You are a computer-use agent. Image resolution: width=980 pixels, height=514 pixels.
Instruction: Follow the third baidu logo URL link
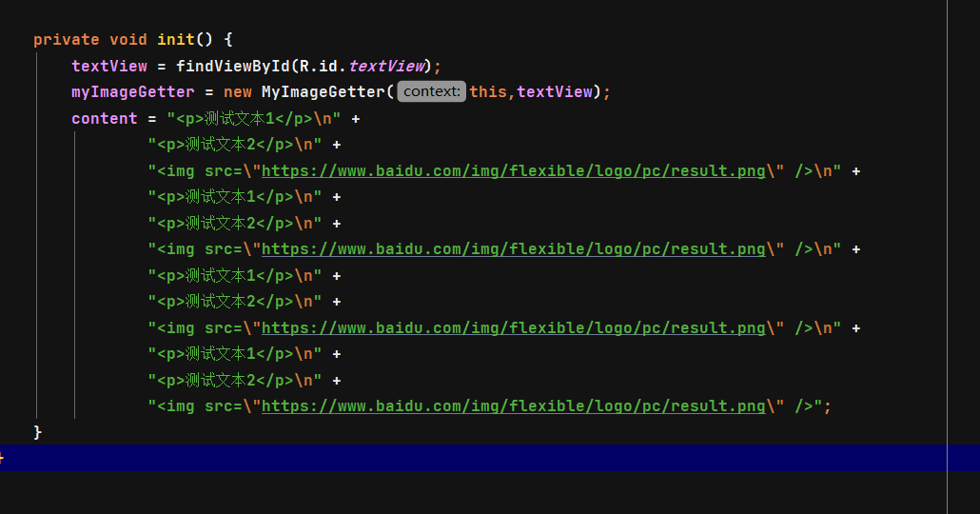point(513,328)
